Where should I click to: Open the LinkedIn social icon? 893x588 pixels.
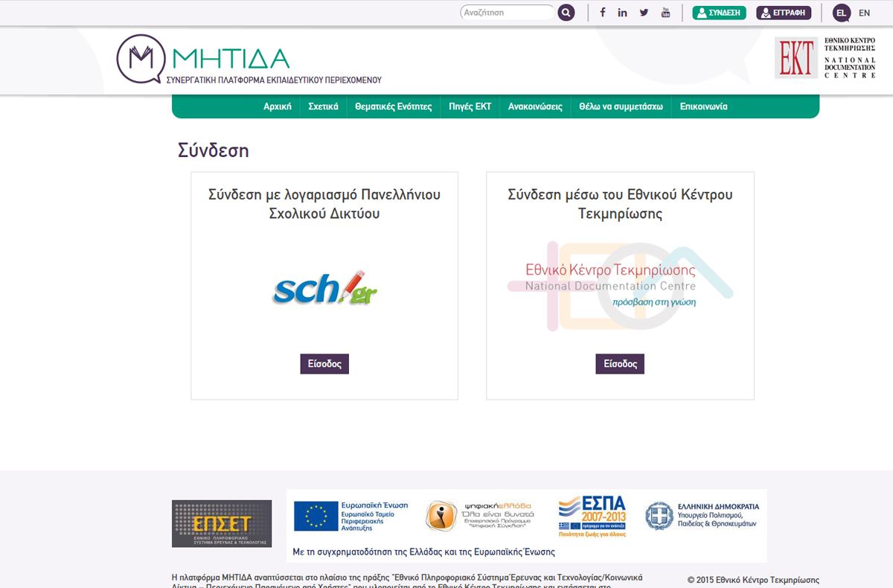coord(623,13)
